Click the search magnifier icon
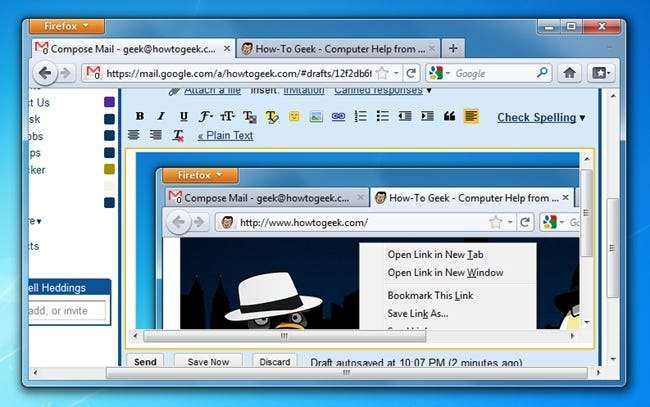This screenshot has width=650, height=407. coord(542,73)
